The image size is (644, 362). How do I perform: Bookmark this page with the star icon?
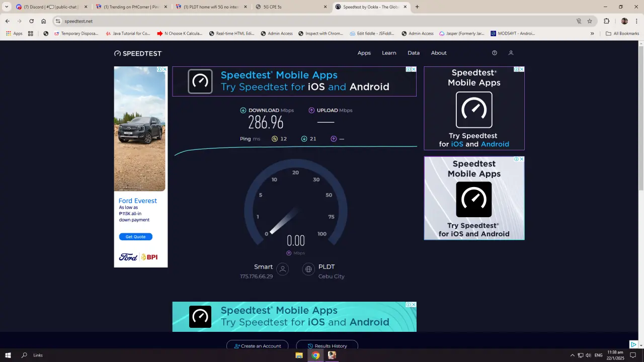[590, 21]
